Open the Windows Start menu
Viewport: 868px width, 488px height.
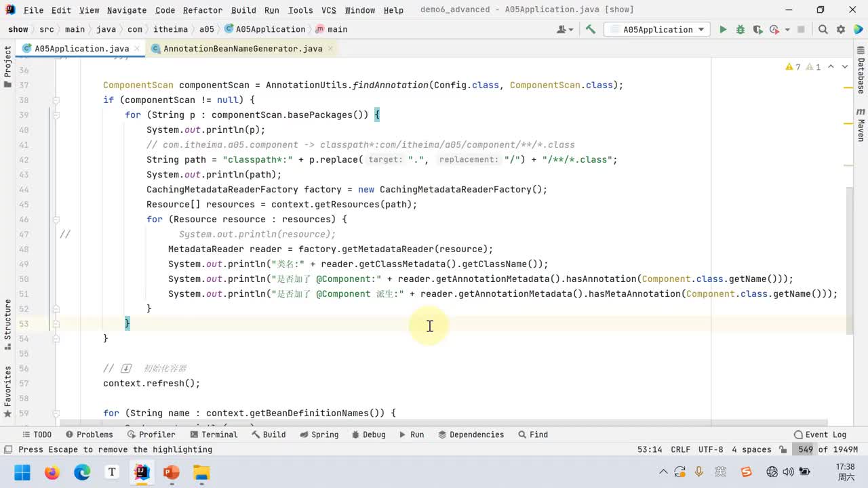pos(22,472)
